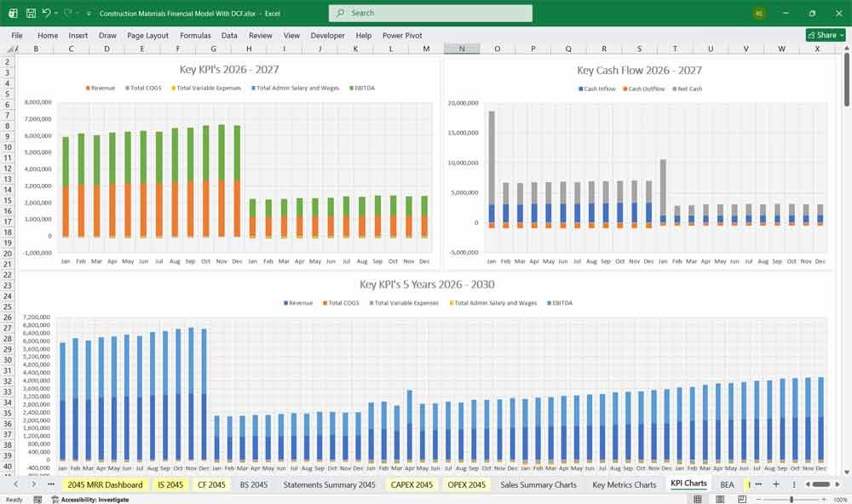Viewport: 852px width, 504px height.
Task: Open the Developer ribbon tab
Action: point(327,35)
